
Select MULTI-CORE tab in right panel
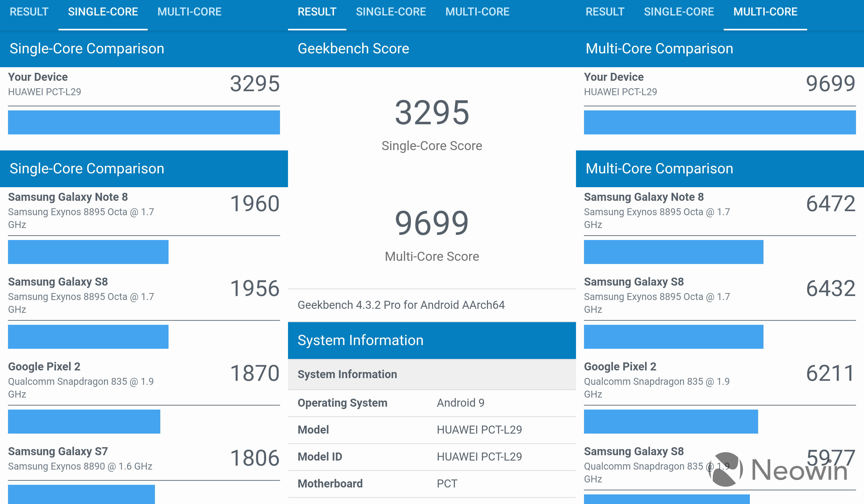point(765,12)
